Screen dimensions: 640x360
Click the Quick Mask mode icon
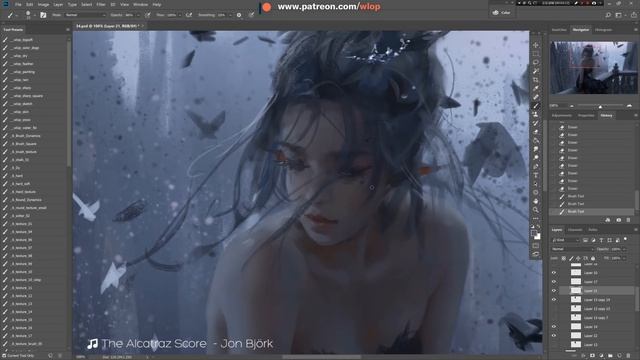pos(536,246)
